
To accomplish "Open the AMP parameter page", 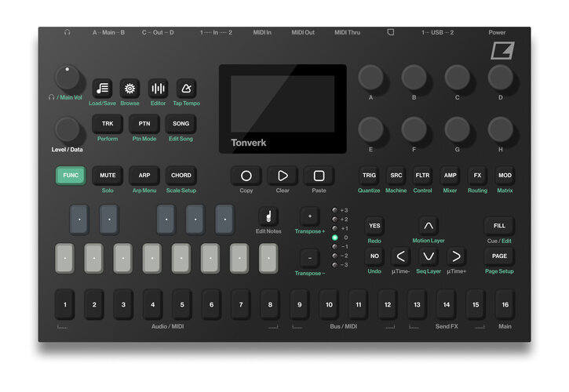I will click(x=450, y=176).
